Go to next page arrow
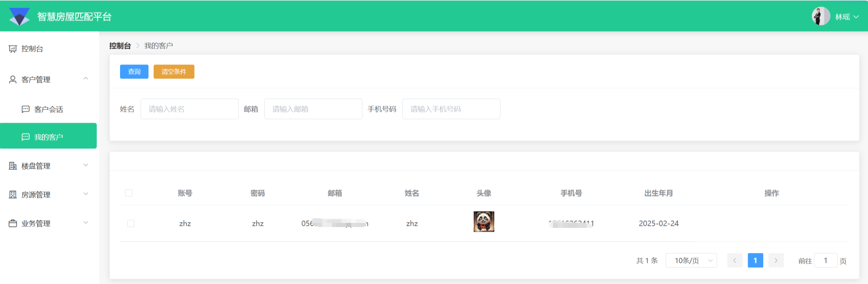Viewport: 868px width, 284px height. point(776,260)
